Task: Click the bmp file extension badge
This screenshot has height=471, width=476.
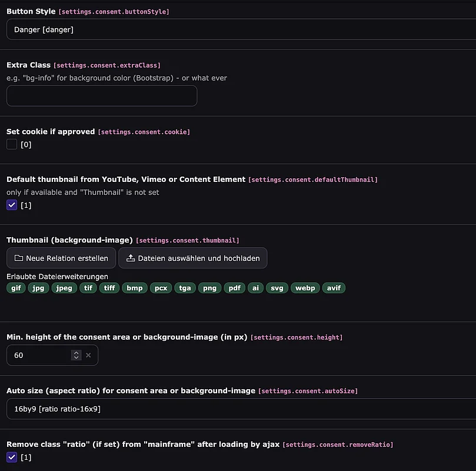Action: click(x=135, y=288)
